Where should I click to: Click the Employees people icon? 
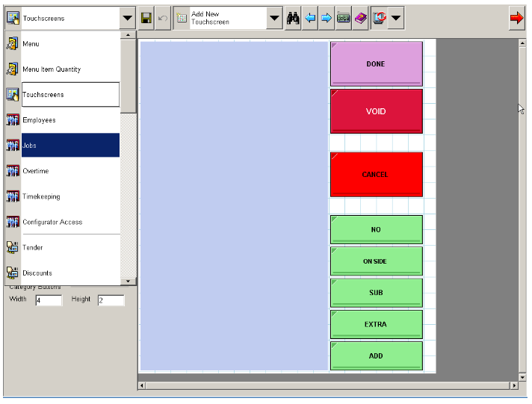[x=13, y=120]
